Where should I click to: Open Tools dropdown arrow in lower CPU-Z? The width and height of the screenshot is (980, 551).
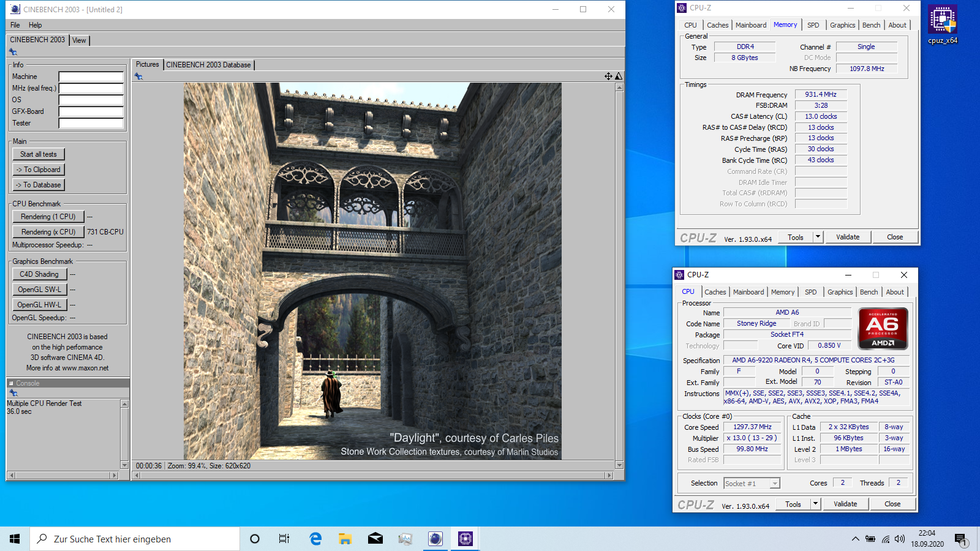point(815,504)
